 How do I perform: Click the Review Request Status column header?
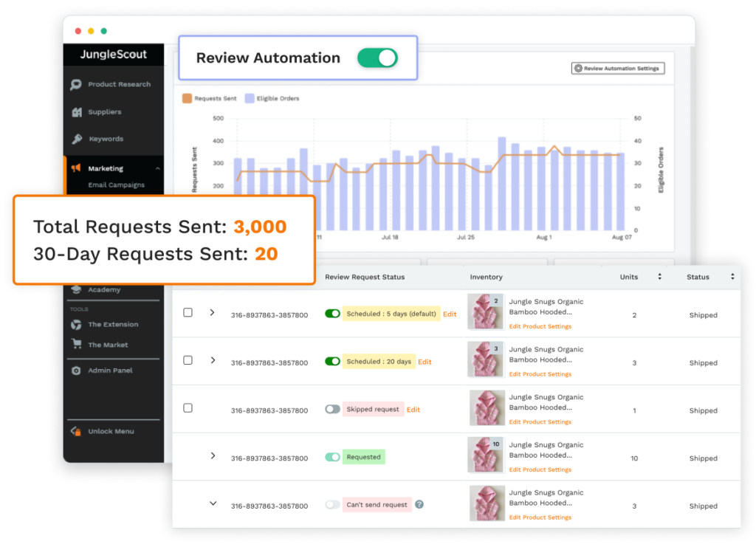point(365,277)
